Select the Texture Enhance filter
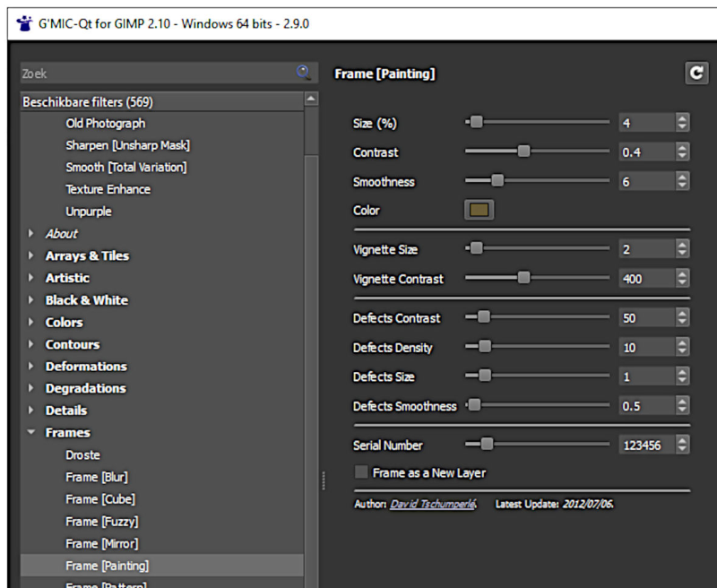This screenshot has height=588, width=717. tap(108, 189)
